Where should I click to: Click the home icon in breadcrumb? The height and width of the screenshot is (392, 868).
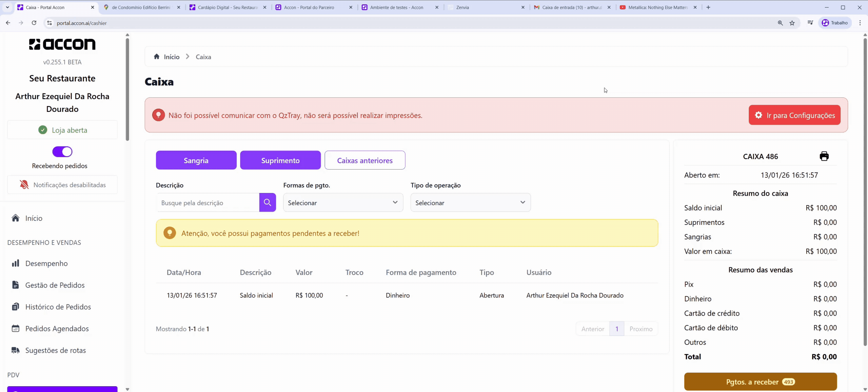click(x=157, y=57)
